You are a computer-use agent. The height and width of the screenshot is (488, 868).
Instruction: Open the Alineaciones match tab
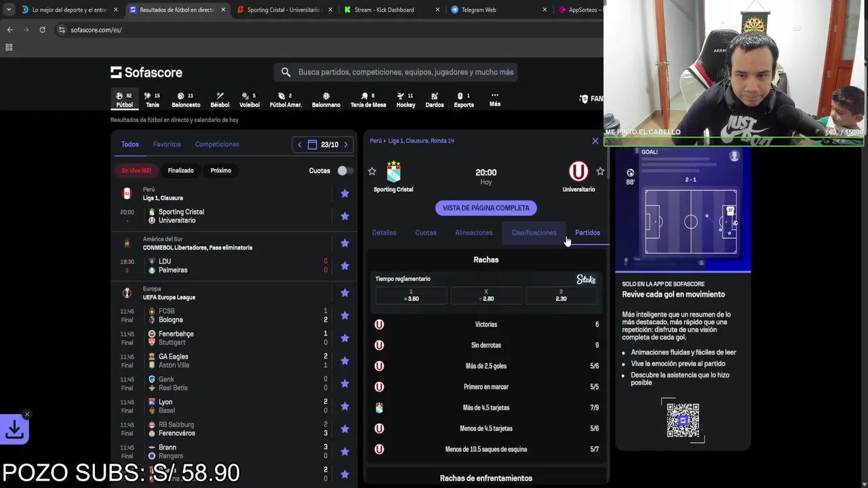pos(474,232)
